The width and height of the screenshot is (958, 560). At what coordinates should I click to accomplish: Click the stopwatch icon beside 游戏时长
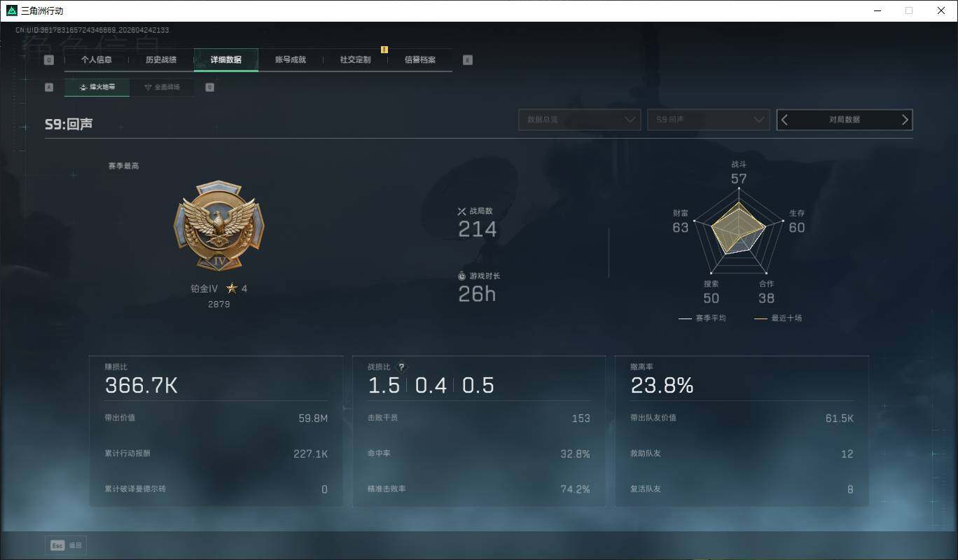[462, 276]
